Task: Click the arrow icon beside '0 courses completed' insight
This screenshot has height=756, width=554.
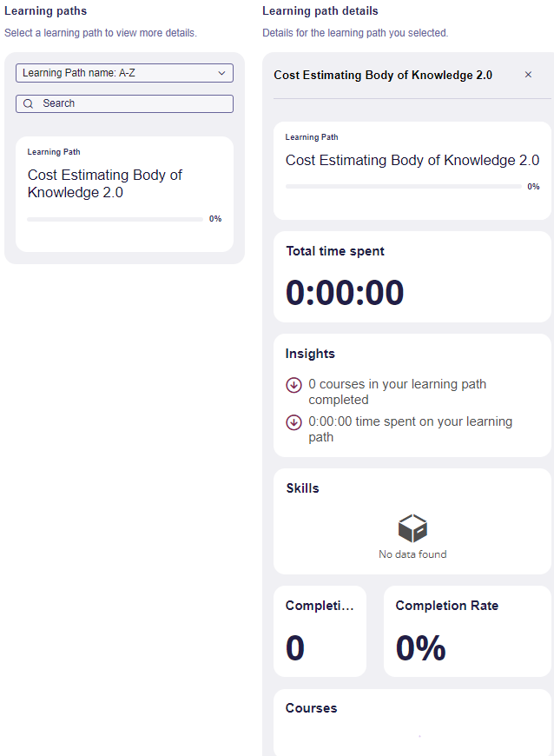Action: click(293, 385)
